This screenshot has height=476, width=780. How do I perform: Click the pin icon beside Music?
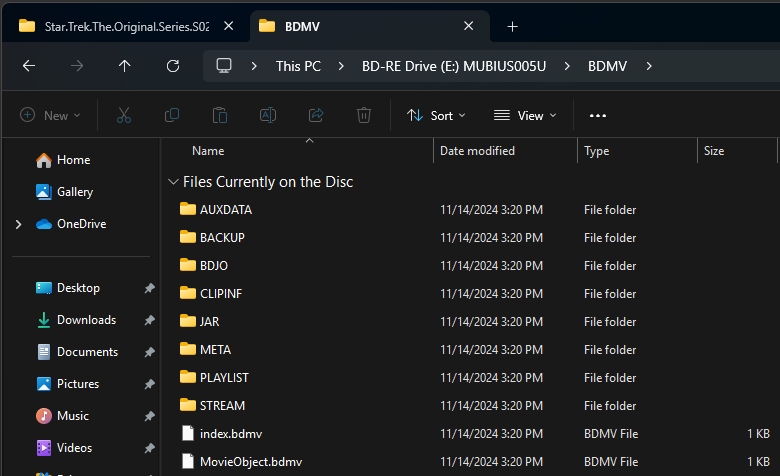(149, 416)
